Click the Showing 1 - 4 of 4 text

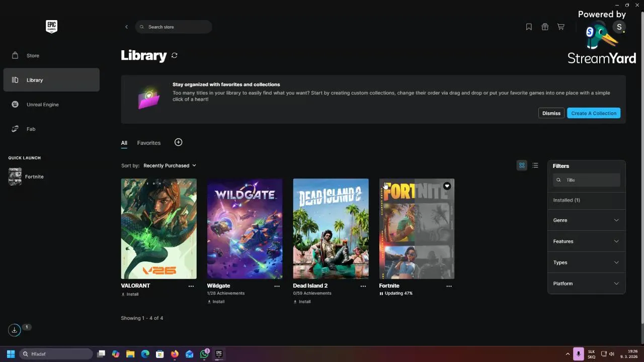click(142, 318)
